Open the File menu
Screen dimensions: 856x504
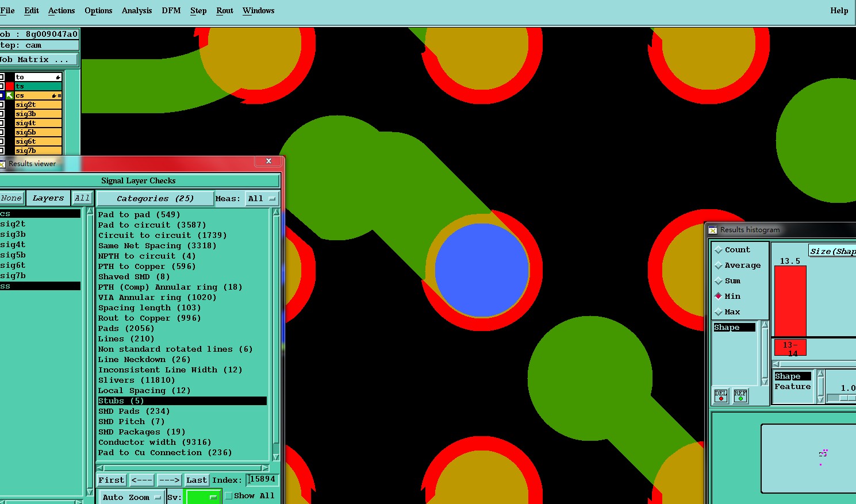pos(7,10)
